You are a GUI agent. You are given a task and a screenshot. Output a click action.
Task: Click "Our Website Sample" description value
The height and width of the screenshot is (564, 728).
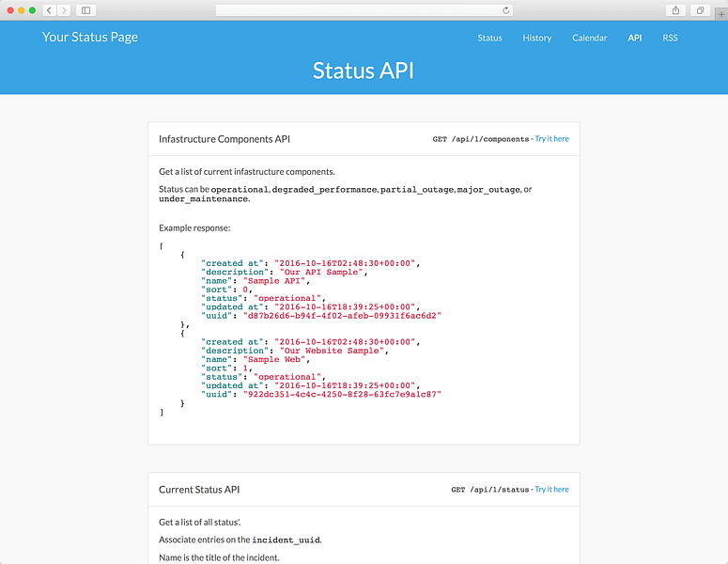(332, 351)
